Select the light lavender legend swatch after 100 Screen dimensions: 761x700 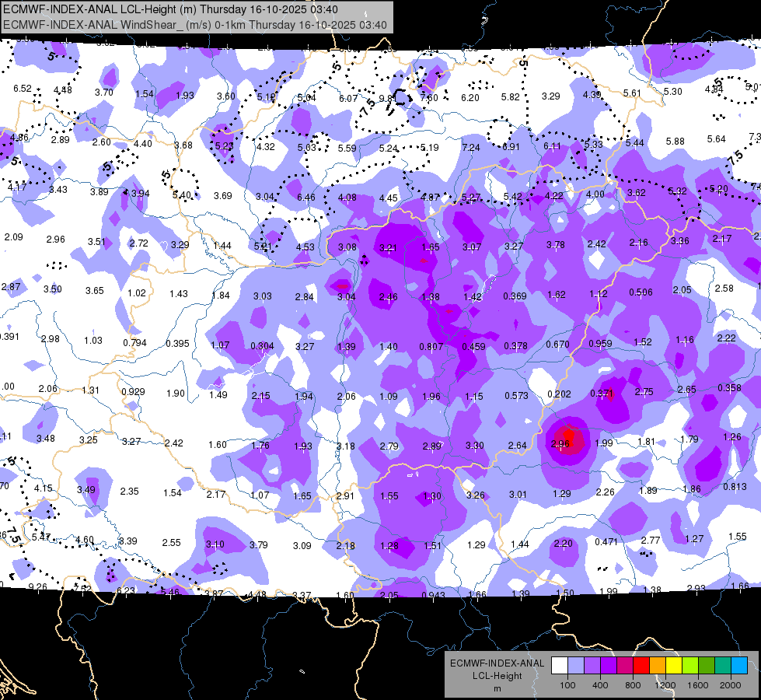click(x=576, y=666)
